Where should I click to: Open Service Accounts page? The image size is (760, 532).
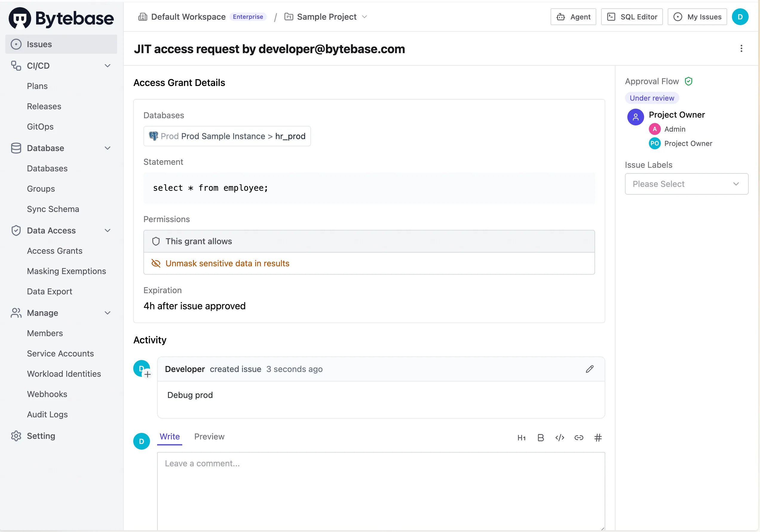pos(61,353)
